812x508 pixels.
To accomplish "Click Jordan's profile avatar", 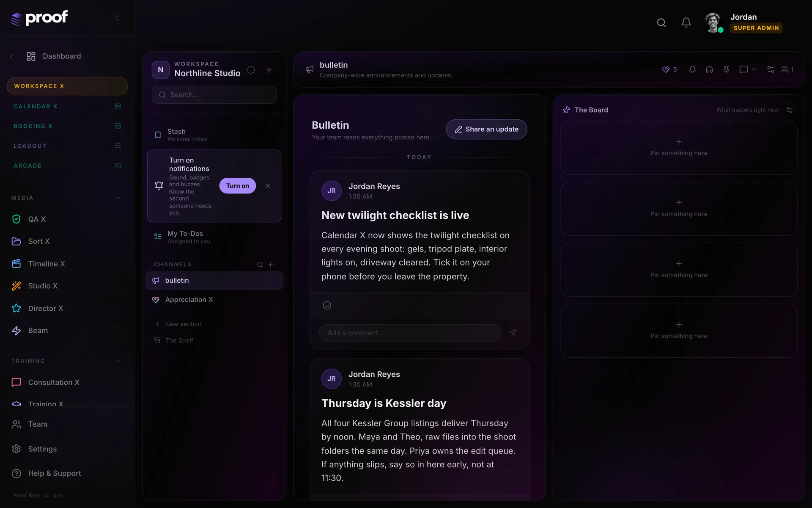I will tap(713, 22).
